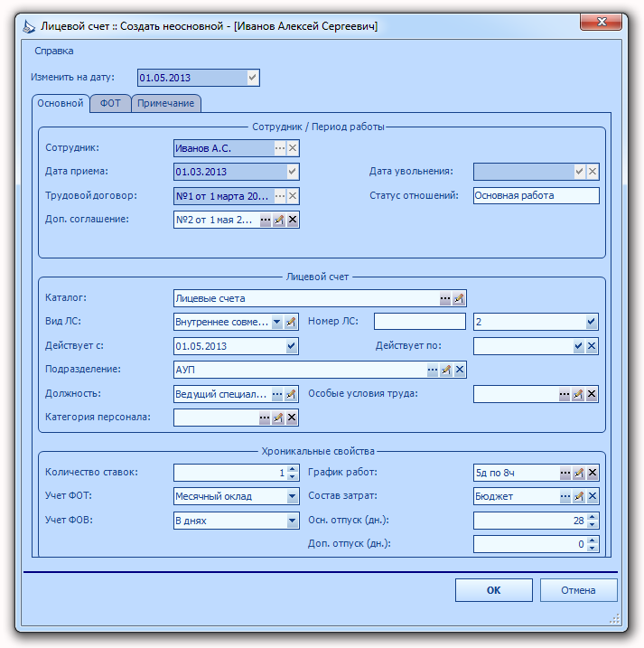Expand the Учет ФОТ Месячный оклад dropdown

coord(292,496)
